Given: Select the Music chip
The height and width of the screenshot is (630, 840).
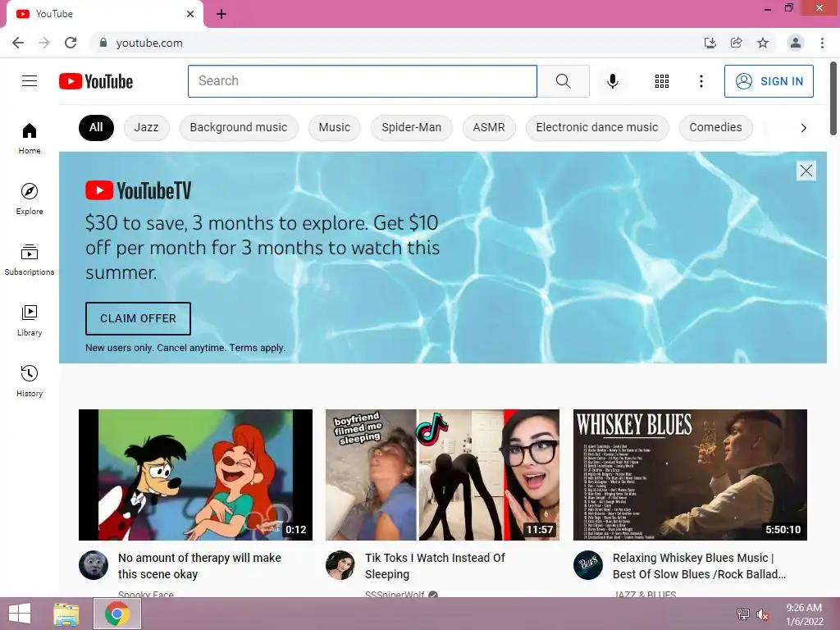Looking at the screenshot, I should click(x=335, y=127).
